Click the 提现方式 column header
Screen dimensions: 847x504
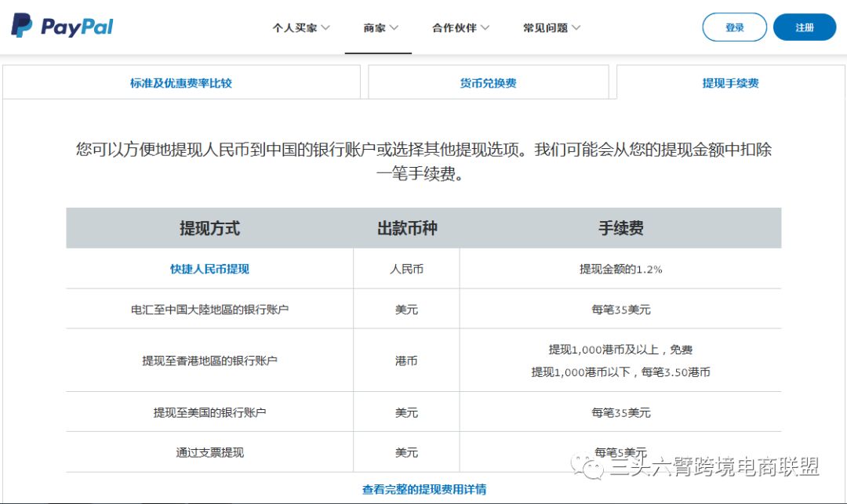point(209,228)
